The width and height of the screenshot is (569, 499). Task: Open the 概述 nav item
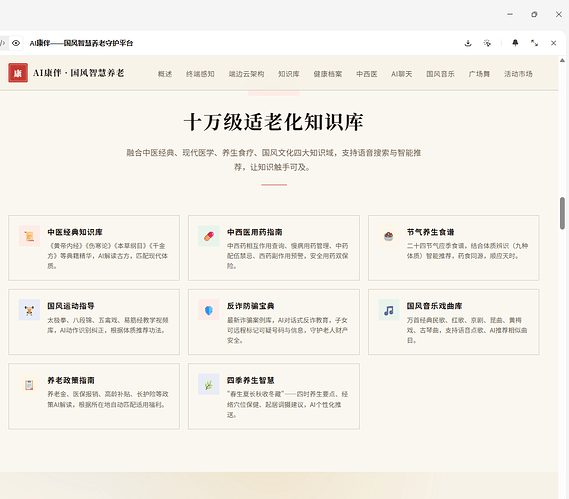(x=165, y=74)
